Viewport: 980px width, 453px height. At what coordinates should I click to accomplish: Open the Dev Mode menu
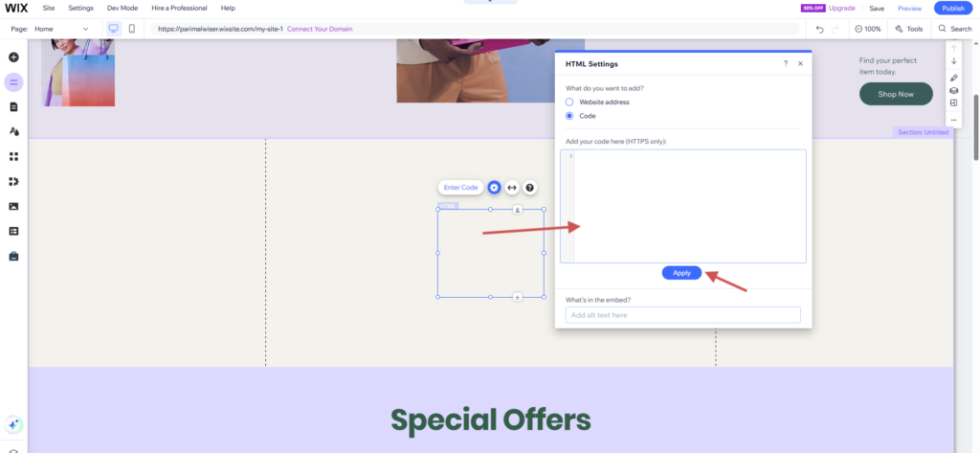tap(122, 8)
